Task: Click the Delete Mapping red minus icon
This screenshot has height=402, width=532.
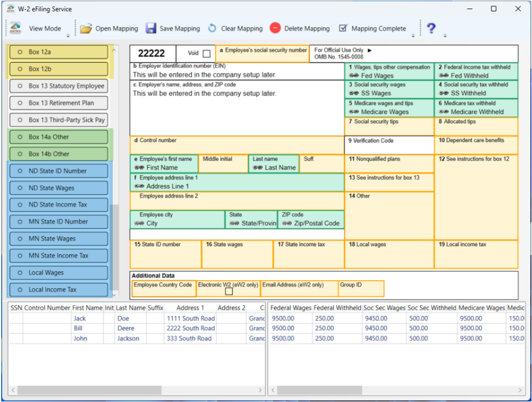Action: [x=275, y=28]
